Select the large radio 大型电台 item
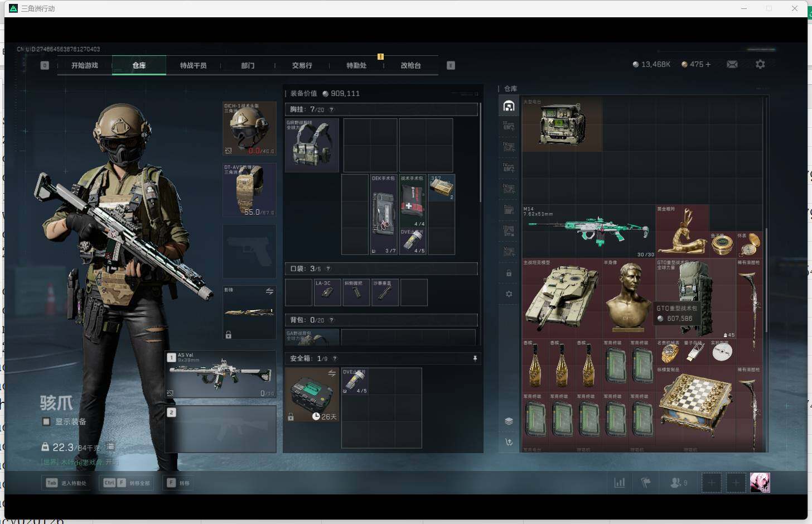 [x=562, y=124]
